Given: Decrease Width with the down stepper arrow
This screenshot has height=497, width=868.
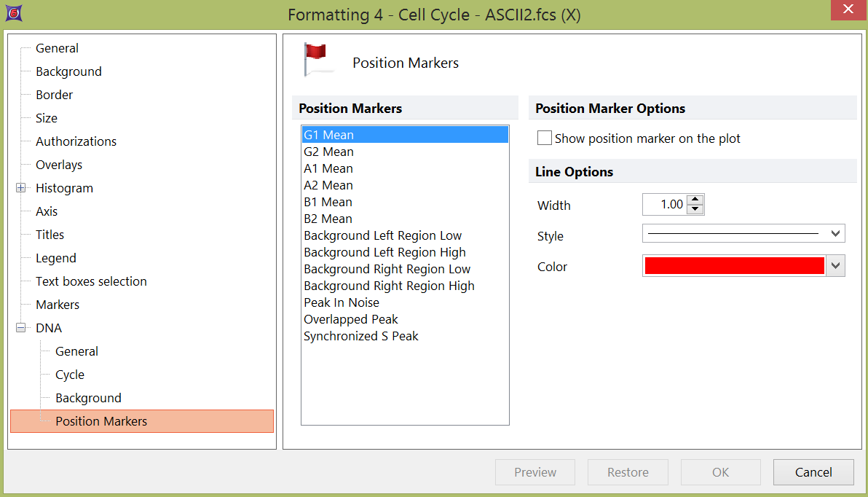Looking at the screenshot, I should 695,210.
